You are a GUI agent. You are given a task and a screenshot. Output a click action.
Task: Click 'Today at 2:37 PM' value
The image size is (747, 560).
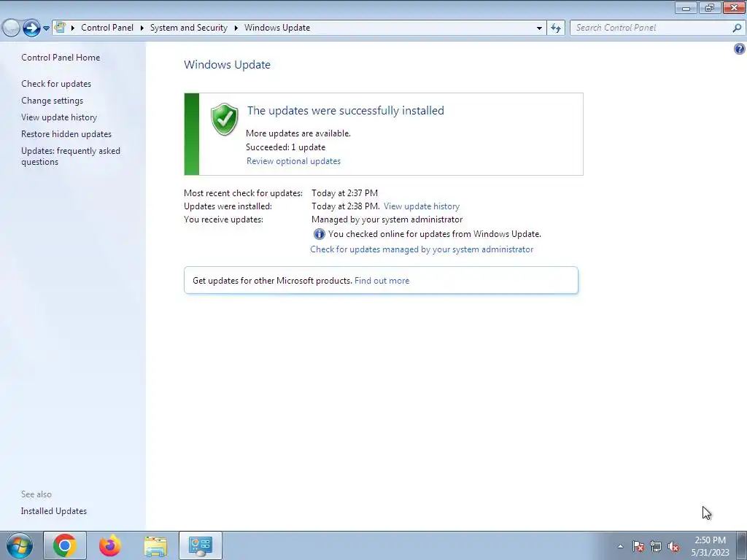(344, 192)
